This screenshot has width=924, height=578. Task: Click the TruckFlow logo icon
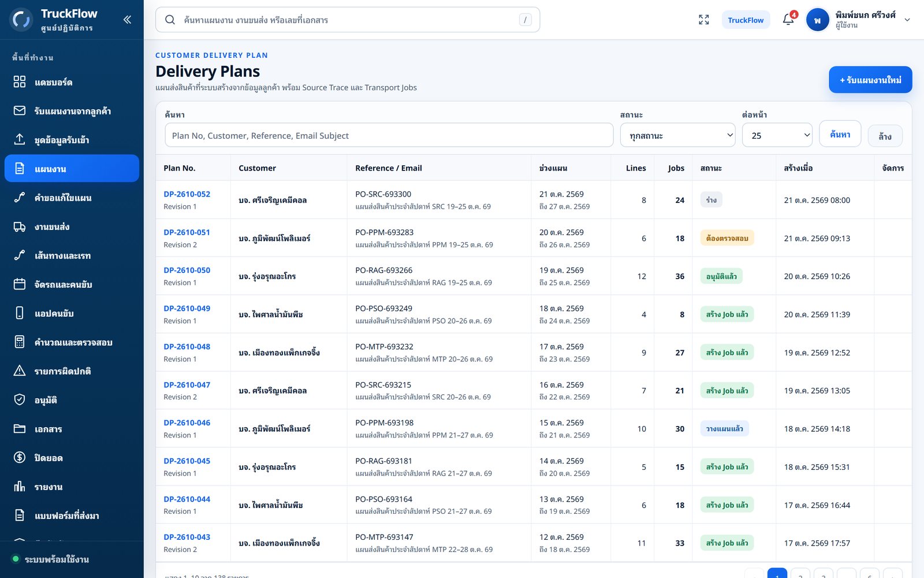pyautogui.click(x=22, y=20)
